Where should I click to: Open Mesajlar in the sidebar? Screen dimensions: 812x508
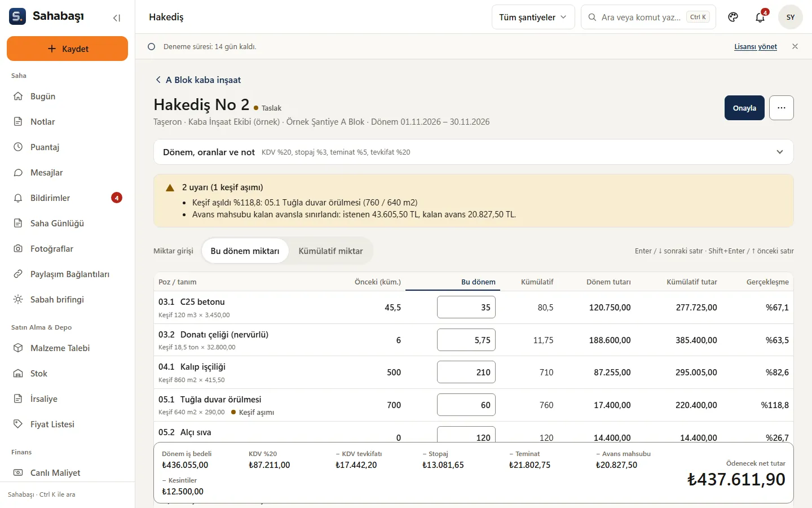(68, 172)
